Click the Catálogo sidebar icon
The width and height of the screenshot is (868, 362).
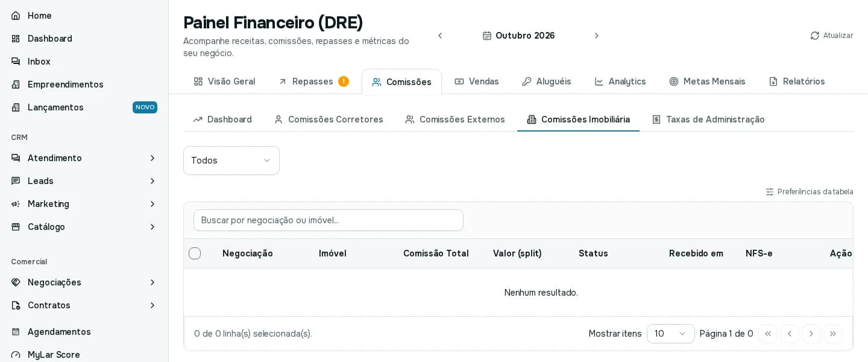(x=16, y=227)
